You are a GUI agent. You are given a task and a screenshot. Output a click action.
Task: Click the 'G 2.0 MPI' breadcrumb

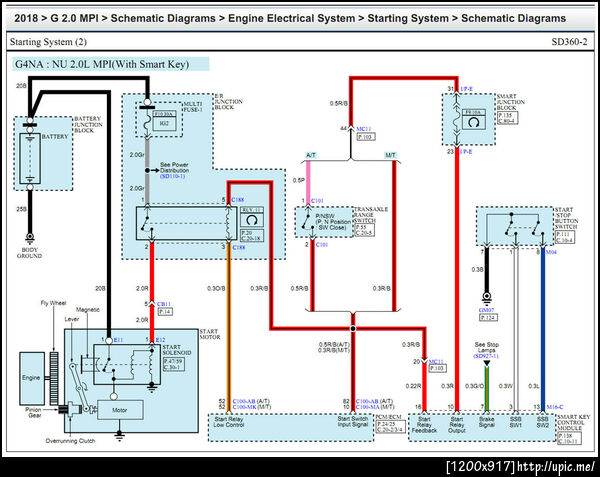pos(75,18)
